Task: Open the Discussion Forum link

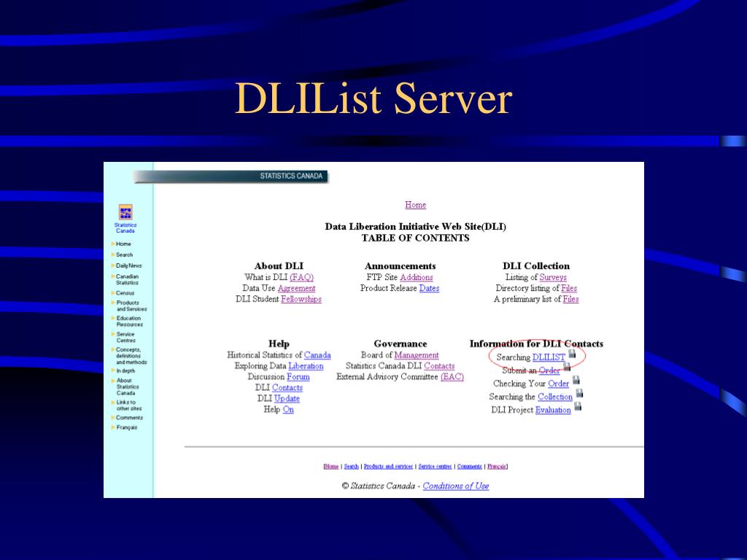Action: 298,377
